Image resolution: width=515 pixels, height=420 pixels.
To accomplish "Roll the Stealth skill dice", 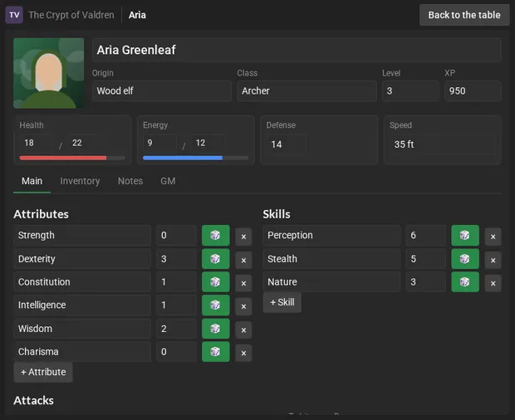I will click(x=465, y=259).
